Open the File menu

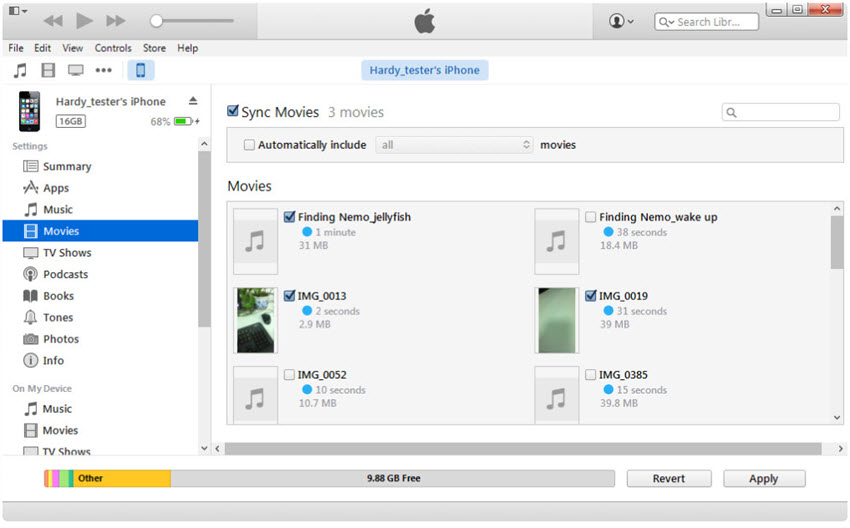click(x=16, y=48)
